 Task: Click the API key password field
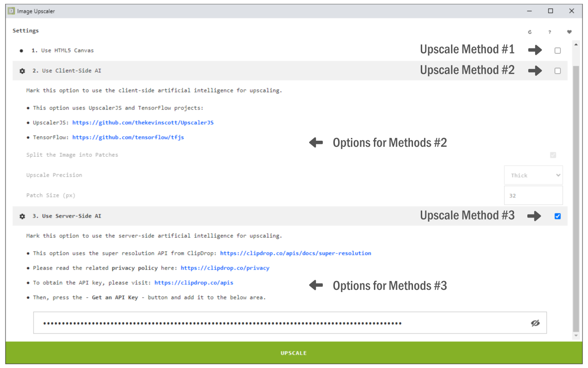(290, 323)
